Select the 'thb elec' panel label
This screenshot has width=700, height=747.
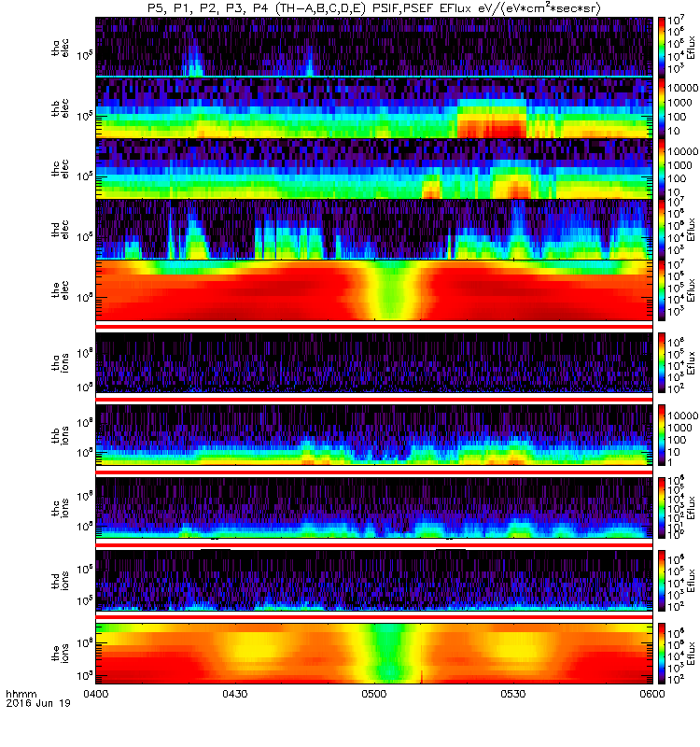point(60,108)
